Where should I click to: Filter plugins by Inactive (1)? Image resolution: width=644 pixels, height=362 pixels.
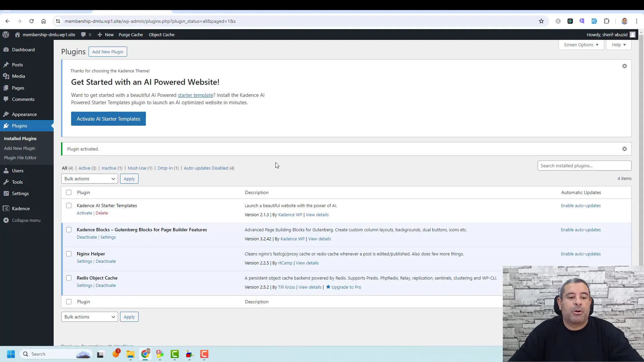[112, 168]
